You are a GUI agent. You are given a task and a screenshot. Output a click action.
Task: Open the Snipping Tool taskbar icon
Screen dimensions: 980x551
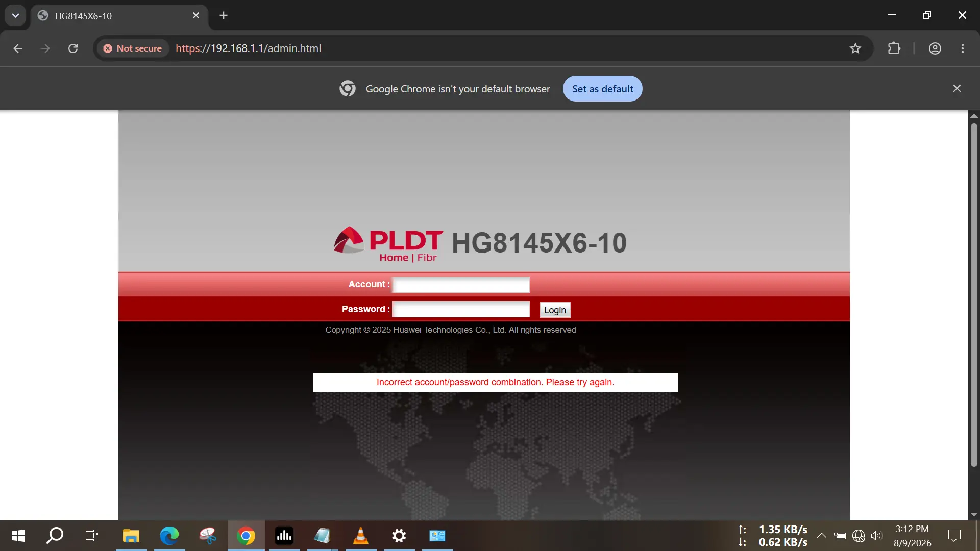(x=208, y=536)
